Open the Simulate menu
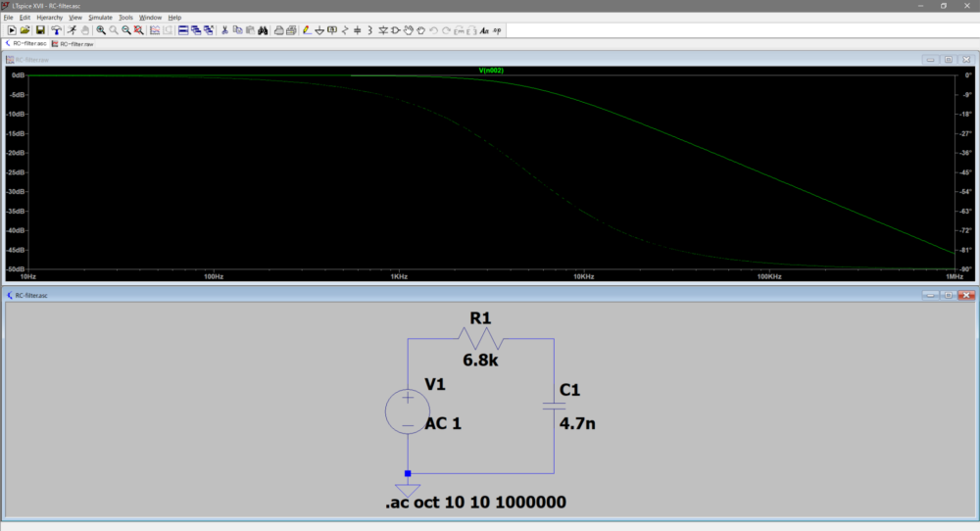The width and height of the screenshot is (980, 531). [100, 18]
